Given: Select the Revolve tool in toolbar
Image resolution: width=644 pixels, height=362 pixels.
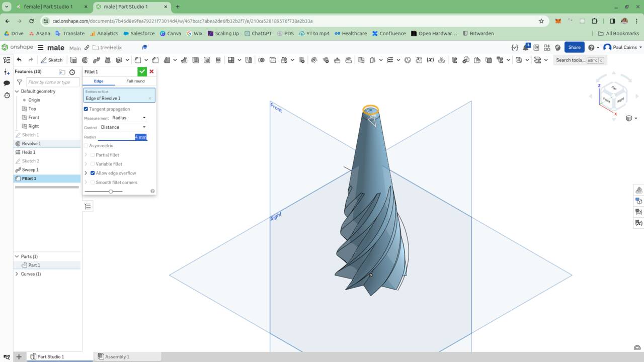Looking at the screenshot, I should coord(85,60).
